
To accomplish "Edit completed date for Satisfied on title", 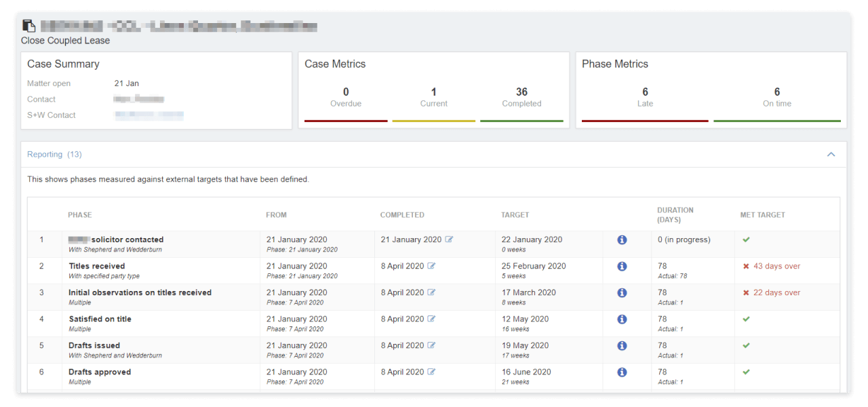I will tap(431, 319).
